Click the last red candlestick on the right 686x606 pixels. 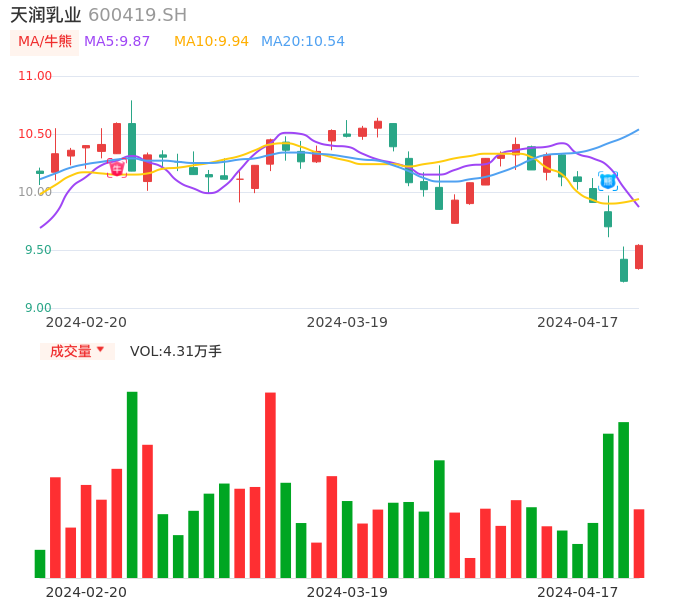tap(639, 257)
